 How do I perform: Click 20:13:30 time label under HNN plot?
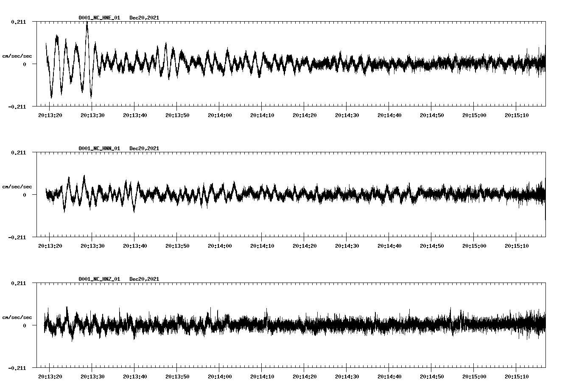(92, 246)
